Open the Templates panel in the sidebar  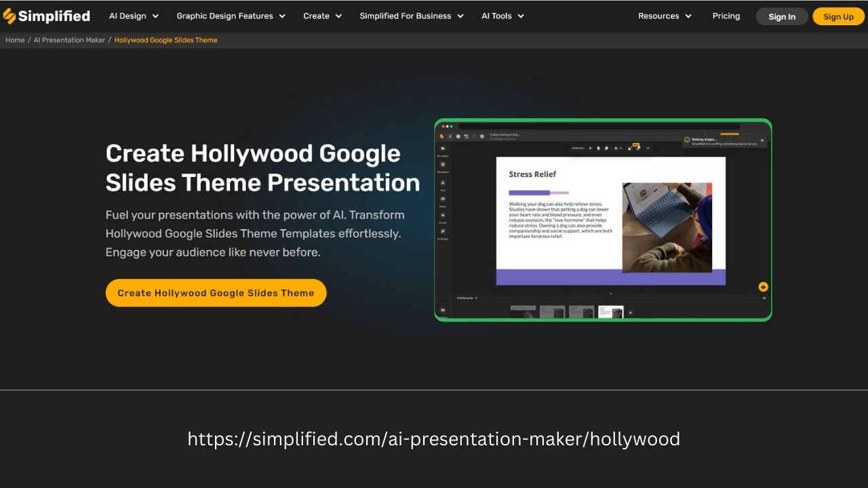(442, 164)
